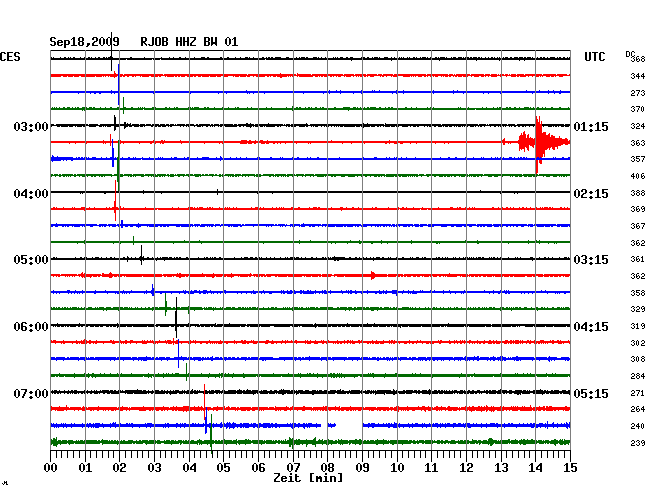Click the left time label '05:00'
Viewport: 650px width, 494px height.
click(31, 260)
